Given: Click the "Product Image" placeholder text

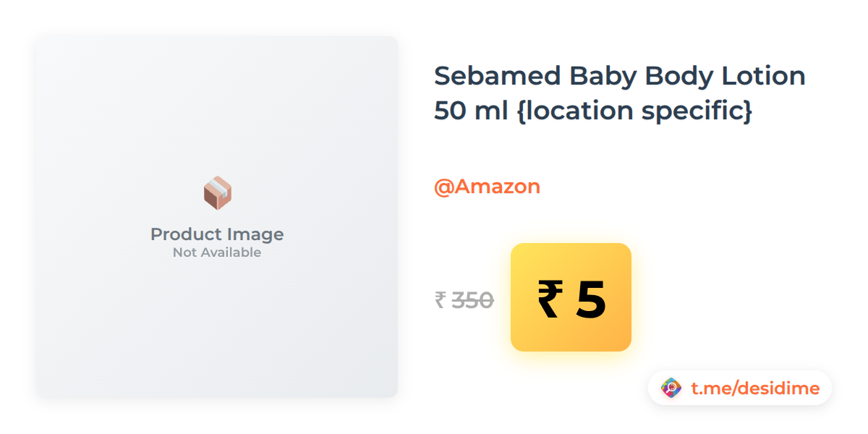Looking at the screenshot, I should click(x=217, y=234).
